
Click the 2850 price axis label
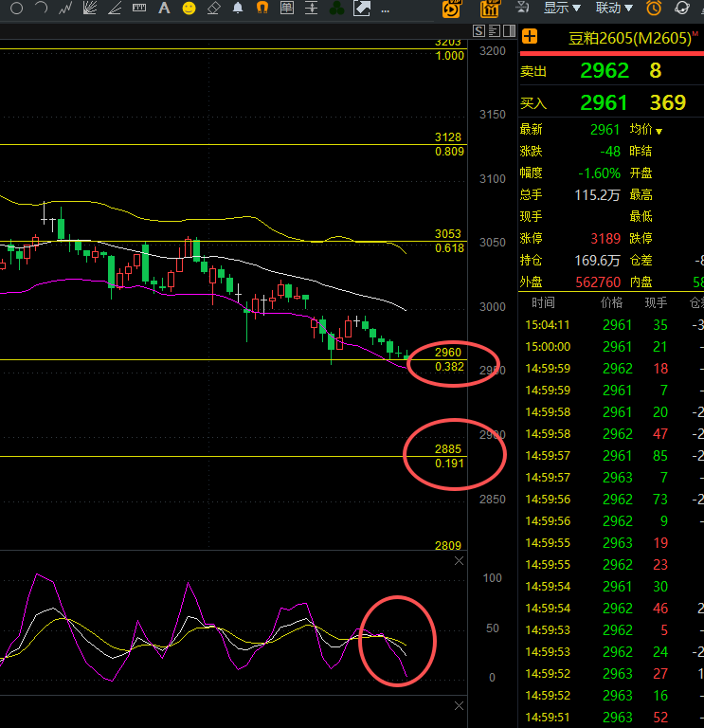(493, 500)
